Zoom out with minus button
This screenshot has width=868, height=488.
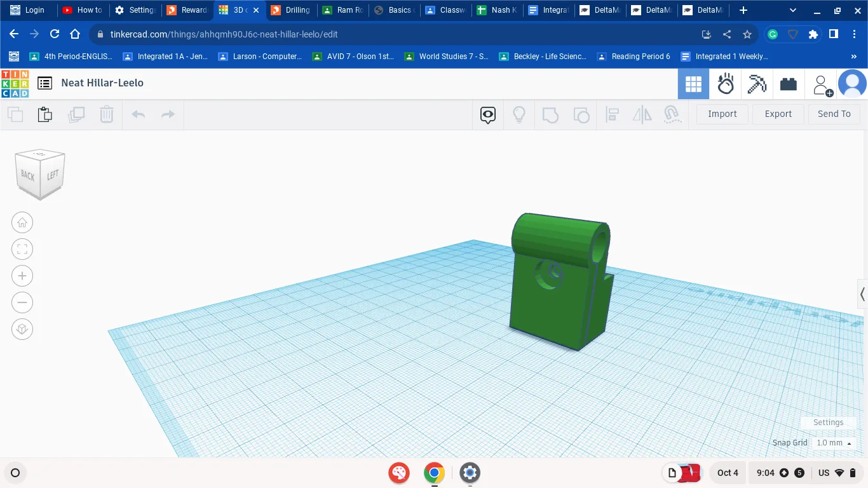click(22, 302)
